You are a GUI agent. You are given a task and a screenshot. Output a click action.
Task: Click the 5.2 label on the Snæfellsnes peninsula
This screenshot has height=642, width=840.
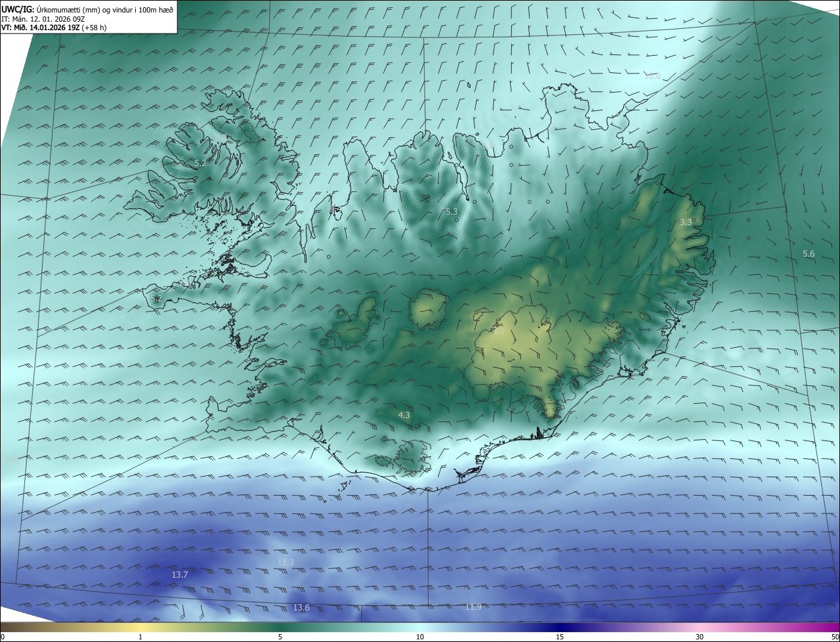pos(156,299)
